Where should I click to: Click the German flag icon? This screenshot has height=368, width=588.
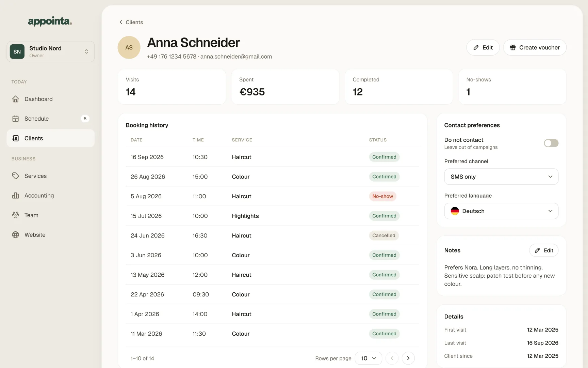(455, 211)
